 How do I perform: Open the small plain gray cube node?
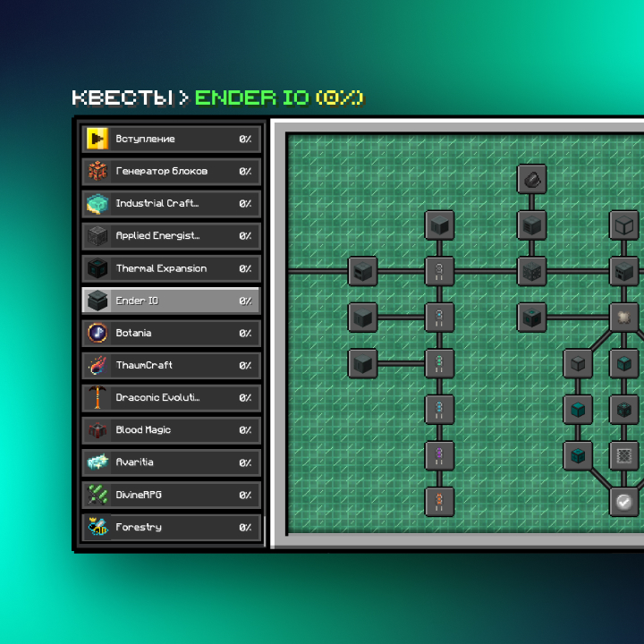tap(578, 363)
